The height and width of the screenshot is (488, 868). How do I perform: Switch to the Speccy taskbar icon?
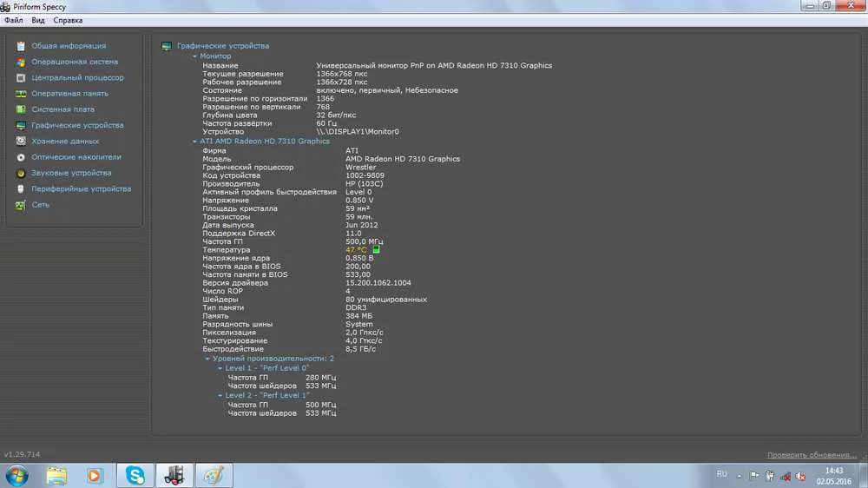point(174,476)
